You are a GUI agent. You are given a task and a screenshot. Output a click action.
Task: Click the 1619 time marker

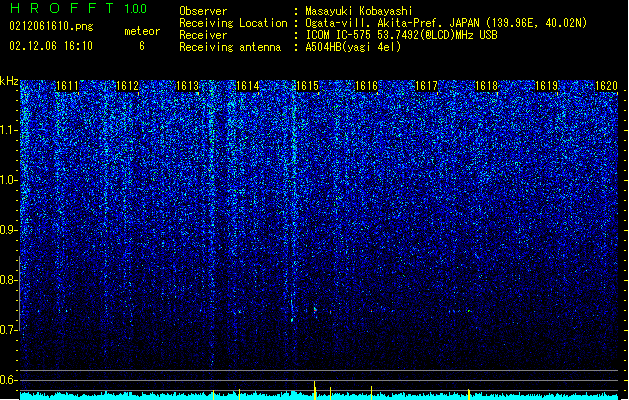[x=547, y=86]
